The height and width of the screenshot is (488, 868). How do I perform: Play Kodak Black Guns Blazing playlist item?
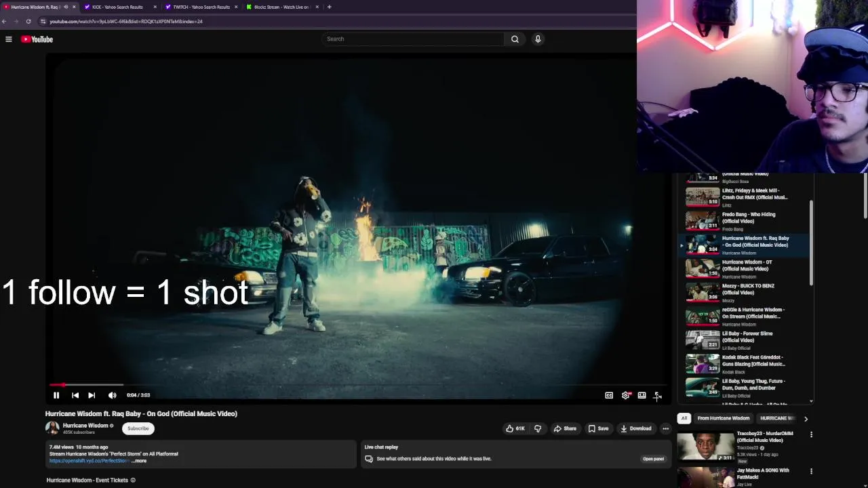[x=745, y=363]
